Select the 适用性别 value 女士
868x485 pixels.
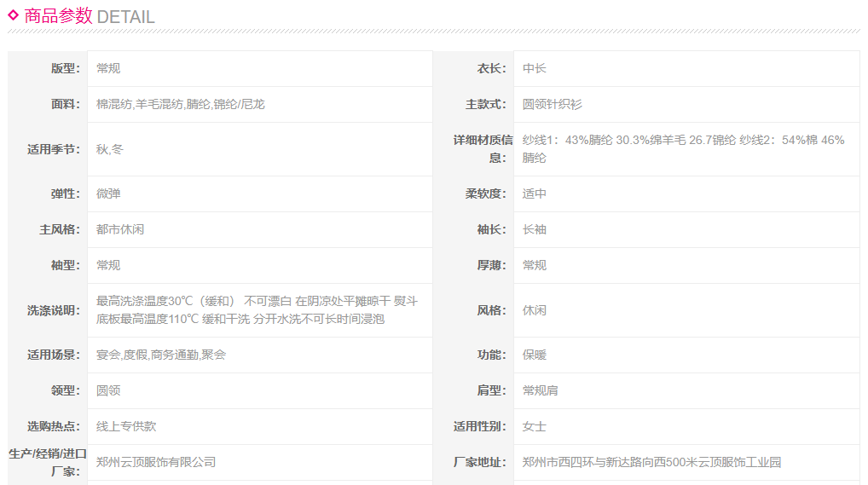point(534,426)
